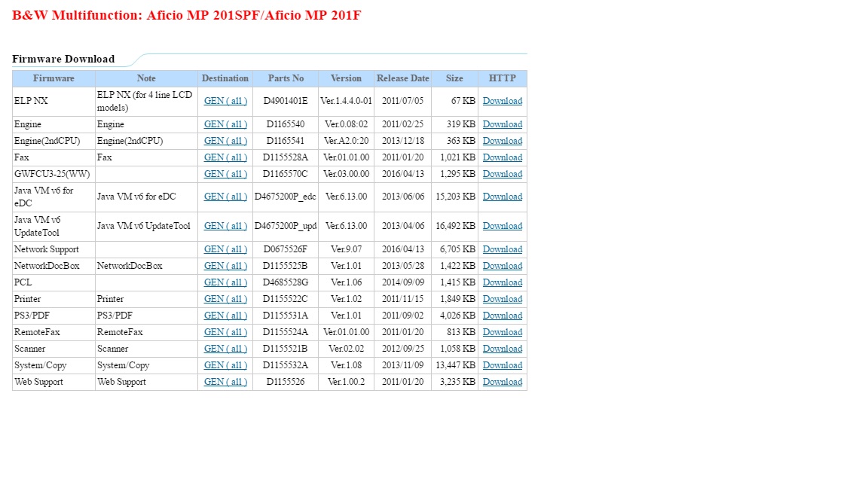Download the Web Support firmware
This screenshot has height=488, width=868.
pos(502,382)
